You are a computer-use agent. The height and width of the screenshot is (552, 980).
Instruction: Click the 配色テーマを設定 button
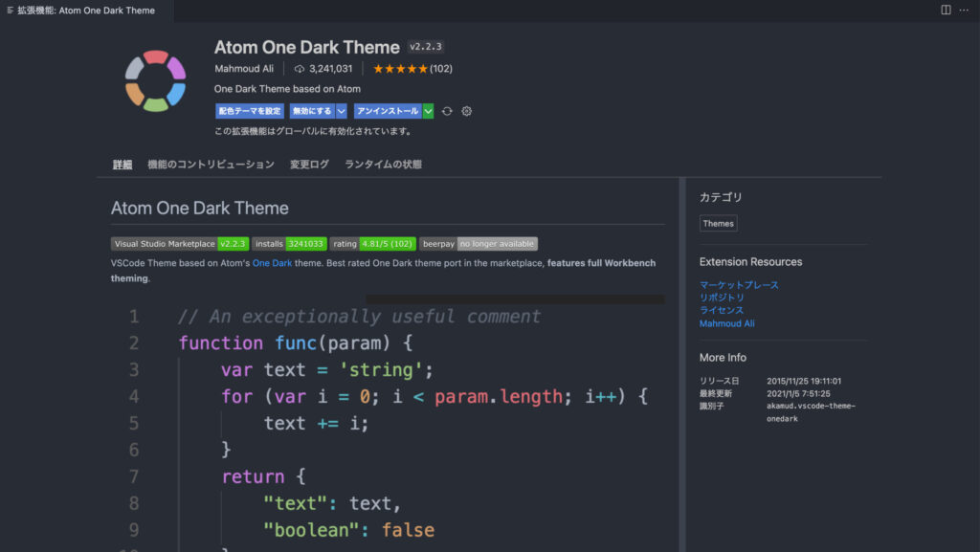coord(249,111)
